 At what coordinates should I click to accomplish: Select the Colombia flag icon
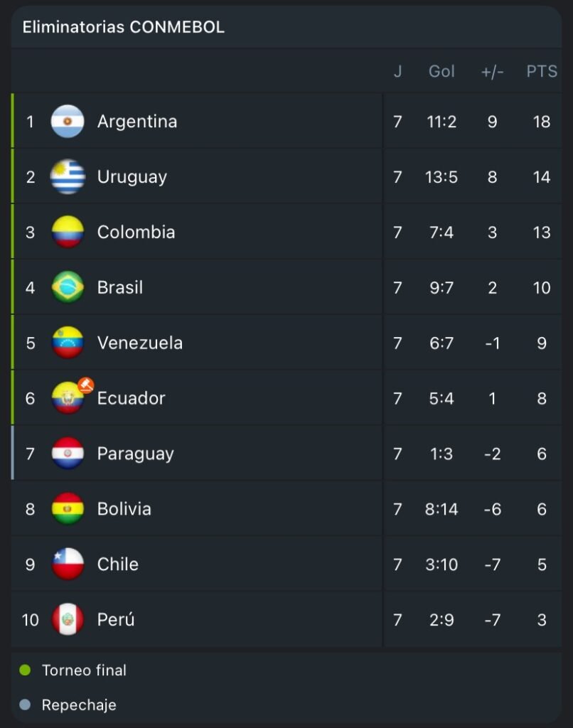click(x=68, y=232)
